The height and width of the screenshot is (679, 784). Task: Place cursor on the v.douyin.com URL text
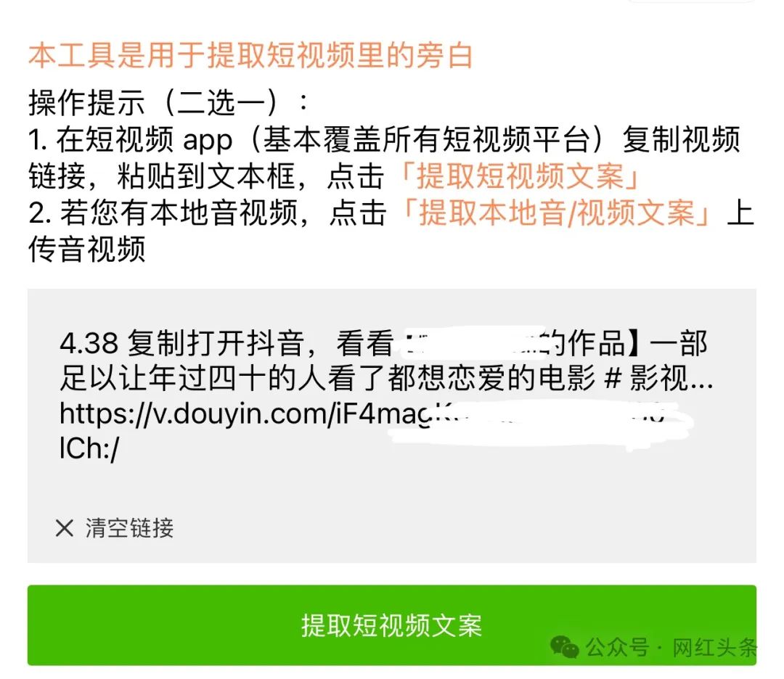pos(245,414)
